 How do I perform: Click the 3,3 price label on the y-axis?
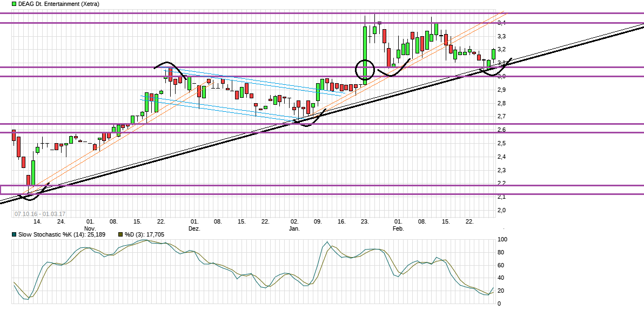pyautogui.click(x=502, y=36)
